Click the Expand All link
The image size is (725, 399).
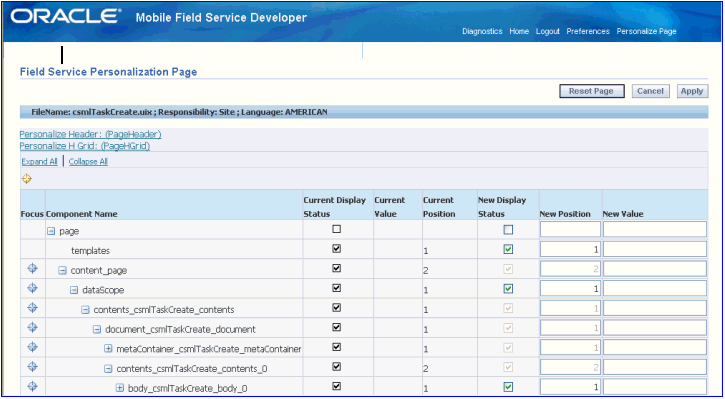coord(40,162)
